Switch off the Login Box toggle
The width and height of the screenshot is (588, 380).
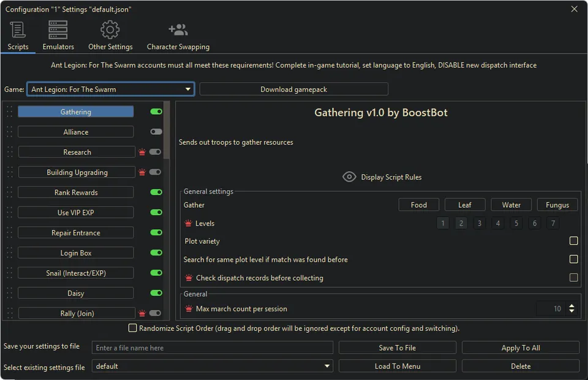click(x=156, y=253)
